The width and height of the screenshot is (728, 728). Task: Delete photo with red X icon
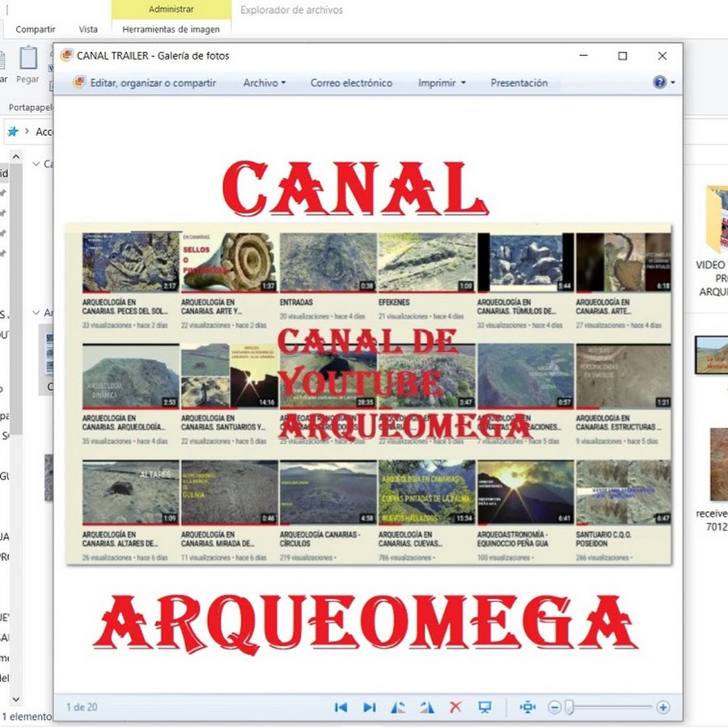(455, 707)
